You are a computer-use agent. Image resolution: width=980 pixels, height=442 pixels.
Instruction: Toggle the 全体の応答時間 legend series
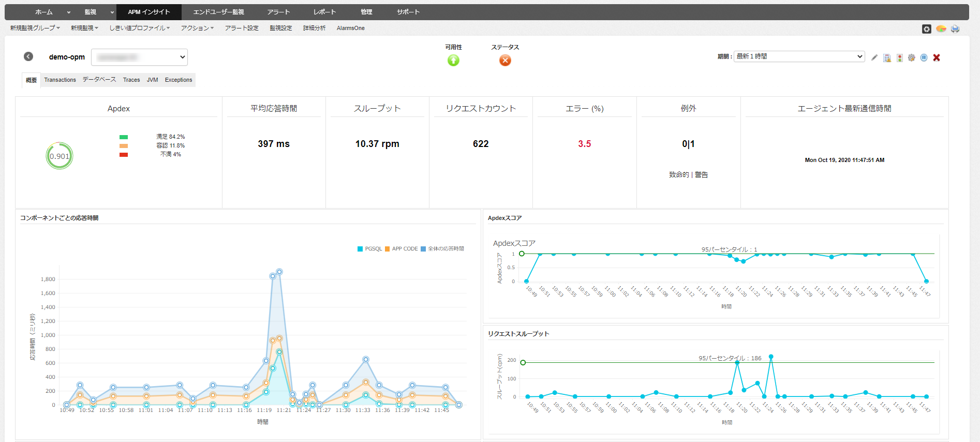pyautogui.click(x=442, y=249)
